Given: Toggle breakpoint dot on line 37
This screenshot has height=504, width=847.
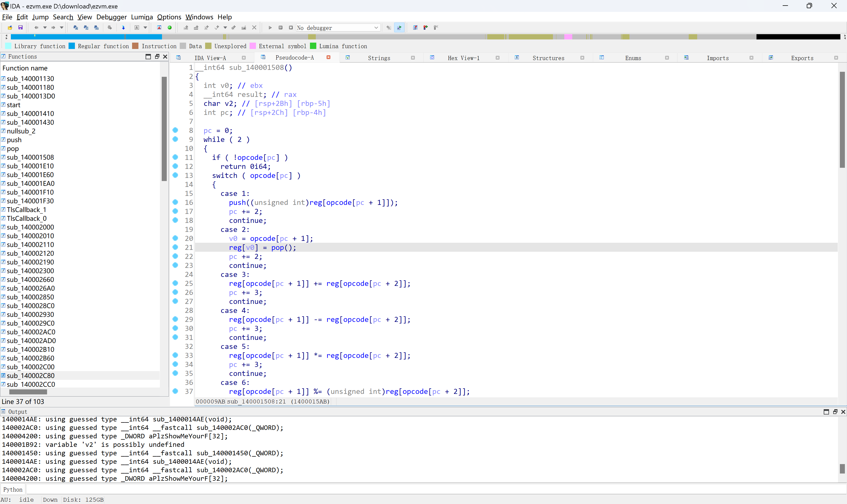Looking at the screenshot, I should point(175,391).
